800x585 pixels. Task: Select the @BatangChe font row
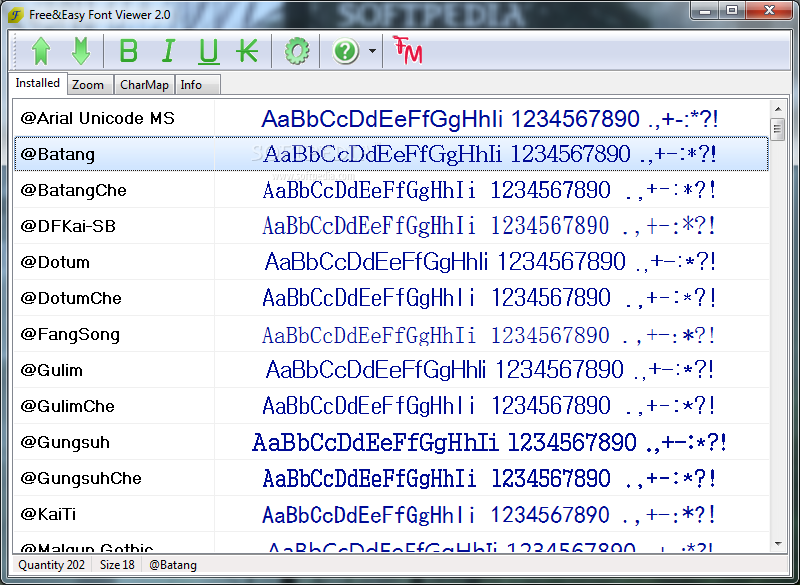point(391,190)
